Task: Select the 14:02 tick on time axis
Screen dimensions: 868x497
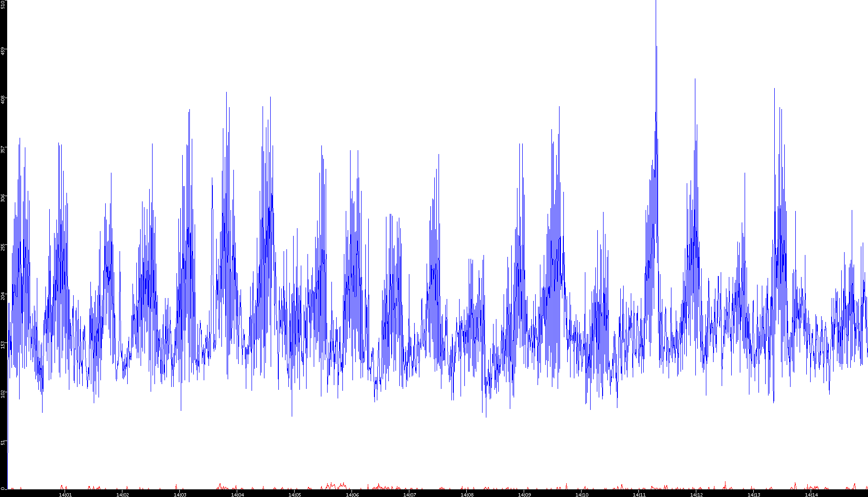Action: coord(122,494)
